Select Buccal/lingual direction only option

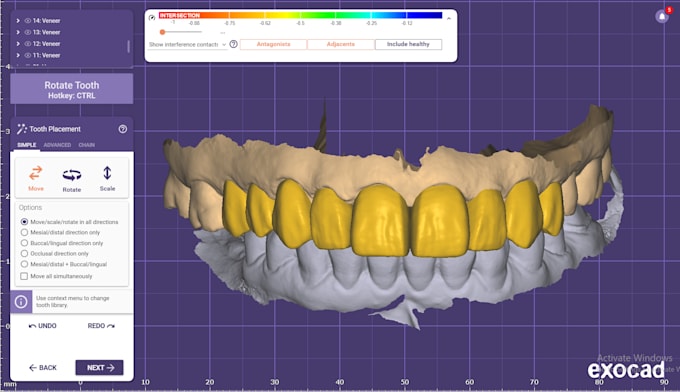pos(24,243)
